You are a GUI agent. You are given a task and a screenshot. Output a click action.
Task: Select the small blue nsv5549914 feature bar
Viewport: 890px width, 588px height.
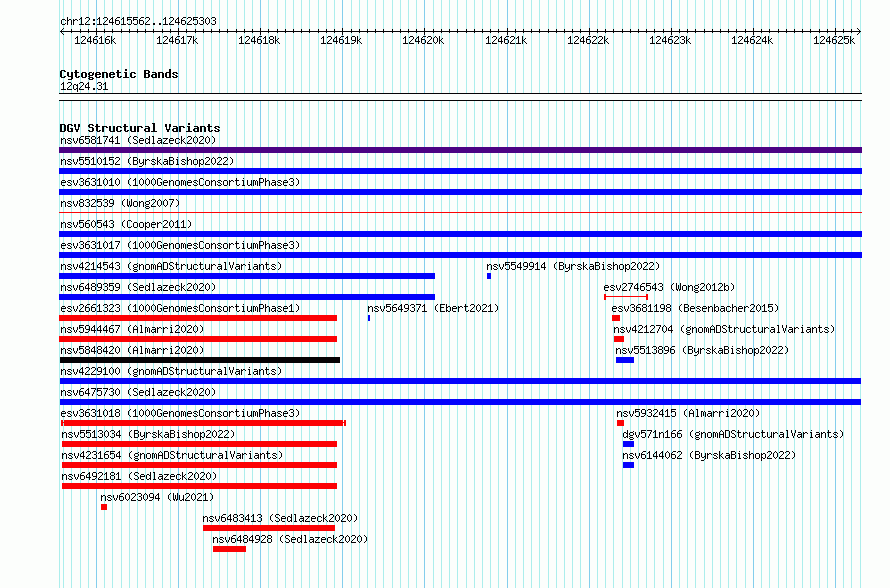pos(489,276)
